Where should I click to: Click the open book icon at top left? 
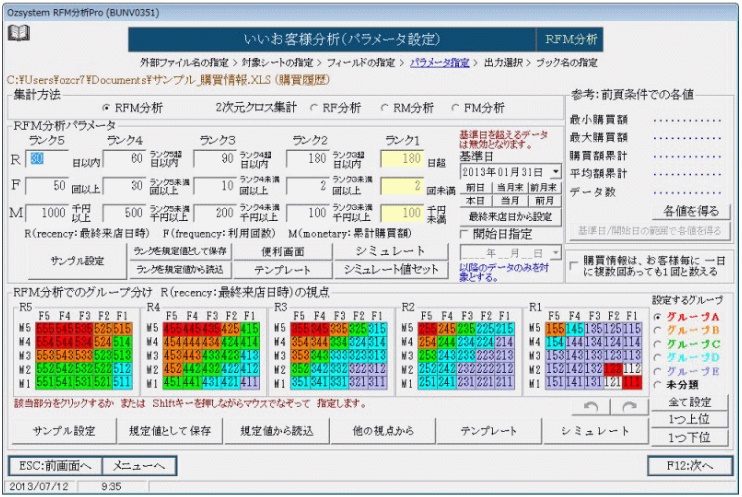point(19,33)
